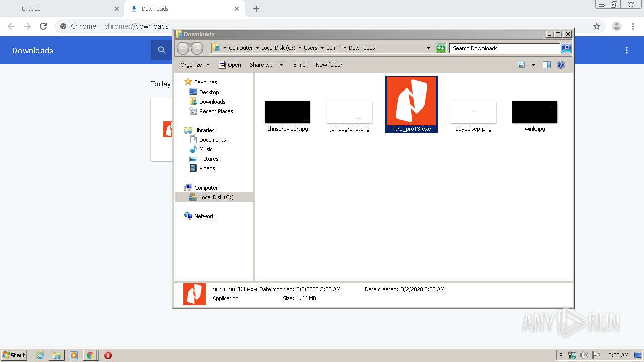The height and width of the screenshot is (362, 644).
Task: Click Computer in the breadcrumb path
Action: tap(240, 48)
